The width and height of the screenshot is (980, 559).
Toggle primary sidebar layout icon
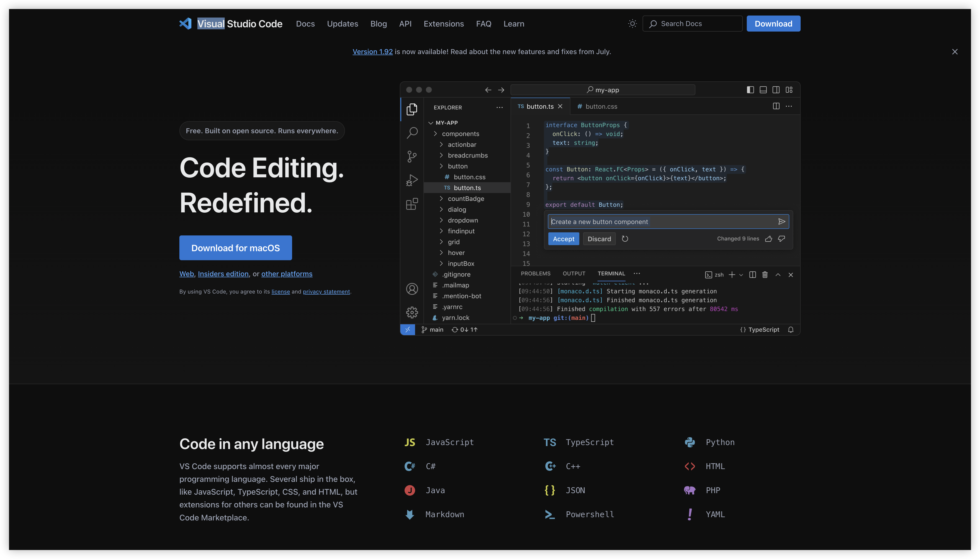pos(750,90)
